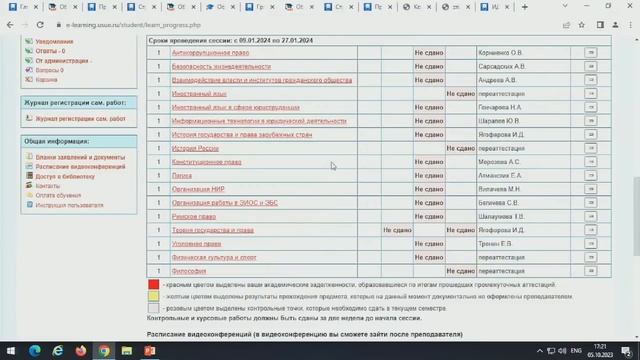
Task: Open the arrow button in the Логика row
Action: click(591, 176)
